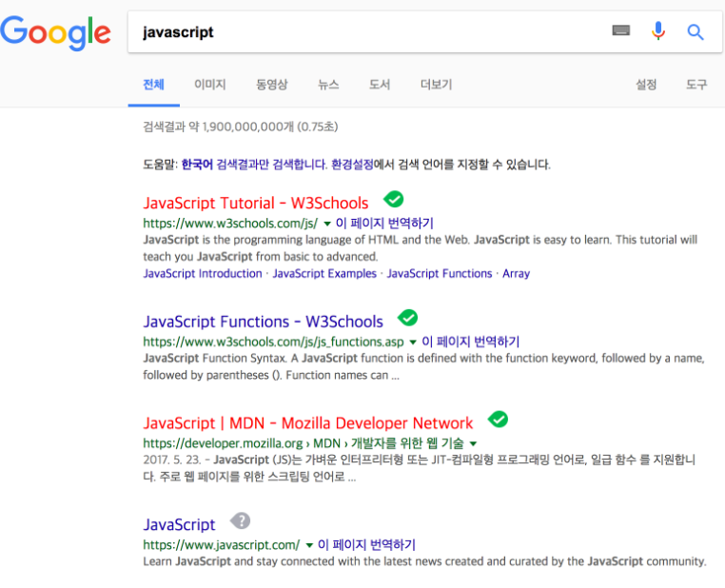Switch to the 이미지 tab
The width and height of the screenshot is (725, 588).
[209, 85]
